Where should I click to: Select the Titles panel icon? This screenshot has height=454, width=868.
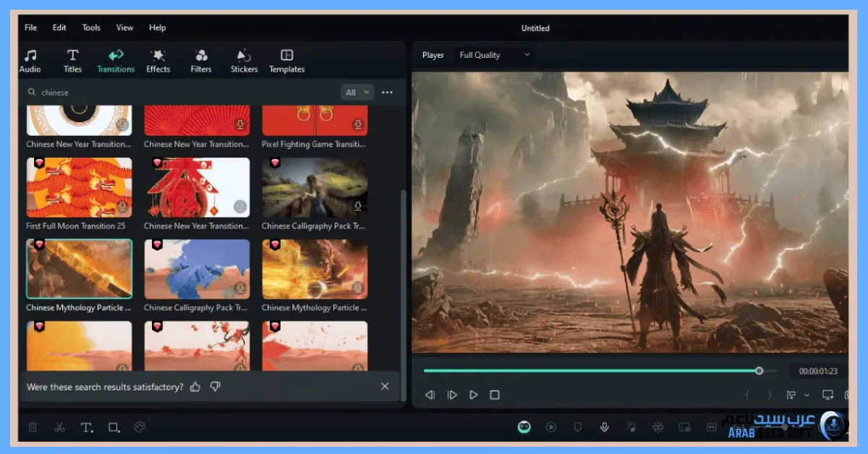pyautogui.click(x=72, y=60)
